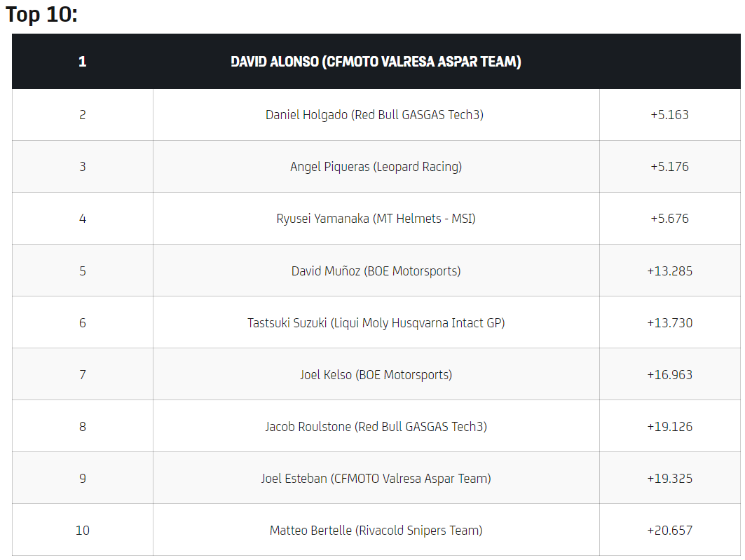Click position number 10 cell
745x560 pixels.
point(83,530)
